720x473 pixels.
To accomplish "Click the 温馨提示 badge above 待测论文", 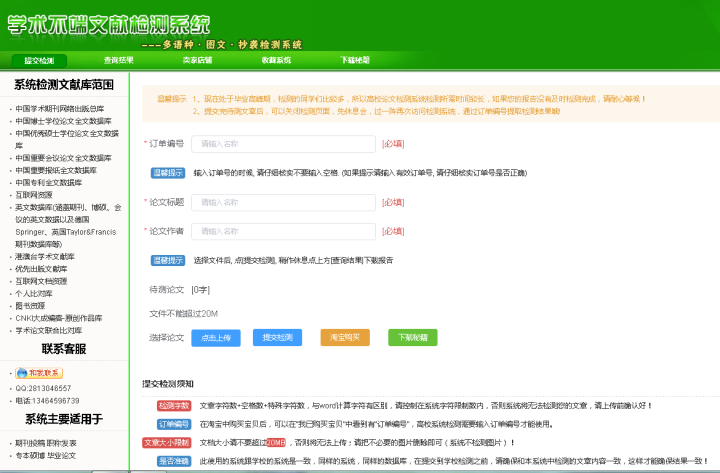I will pos(168,261).
